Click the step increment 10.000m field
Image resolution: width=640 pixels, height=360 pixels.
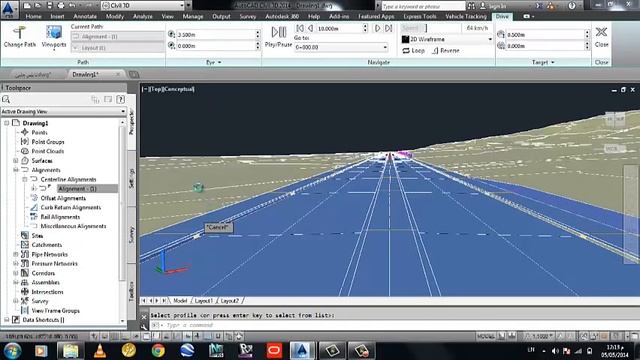[x=340, y=29]
